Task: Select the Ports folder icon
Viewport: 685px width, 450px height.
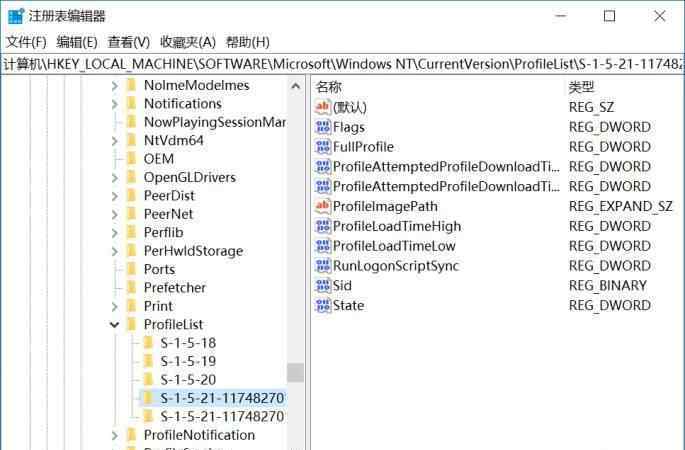Action: point(131,269)
